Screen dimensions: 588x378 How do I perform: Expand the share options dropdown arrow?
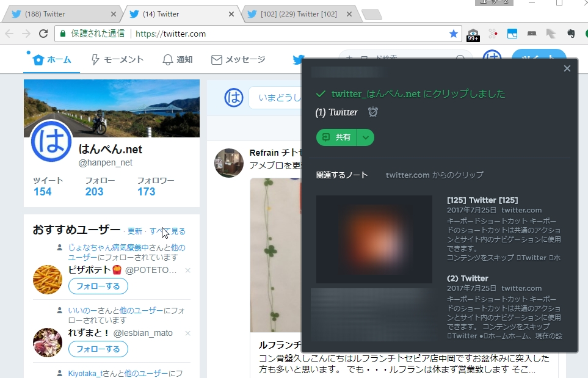(x=366, y=137)
